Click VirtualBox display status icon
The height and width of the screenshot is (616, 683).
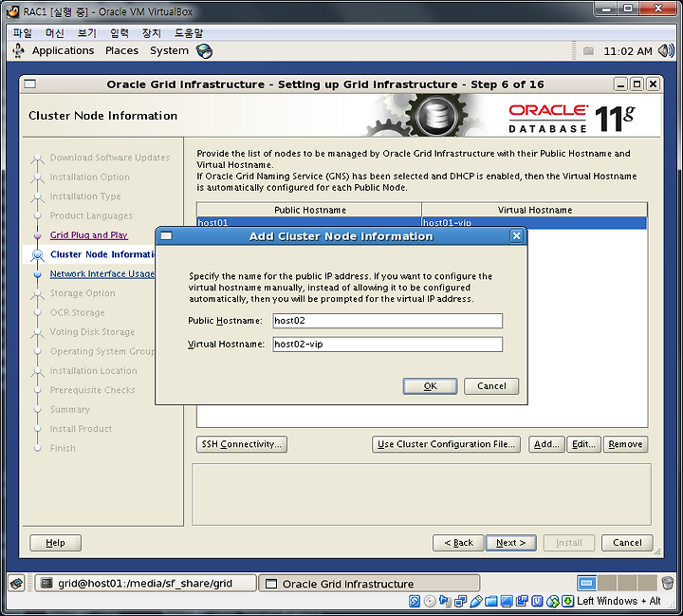point(507,601)
